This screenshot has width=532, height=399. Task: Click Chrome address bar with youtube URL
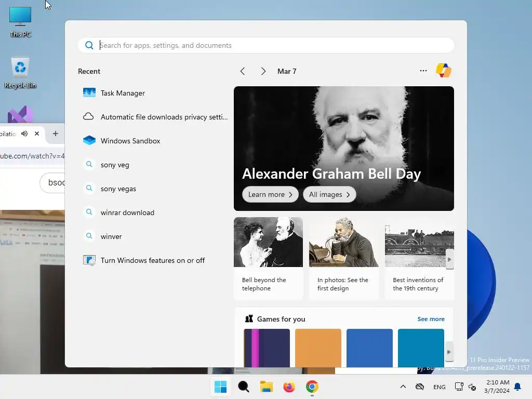click(x=32, y=156)
